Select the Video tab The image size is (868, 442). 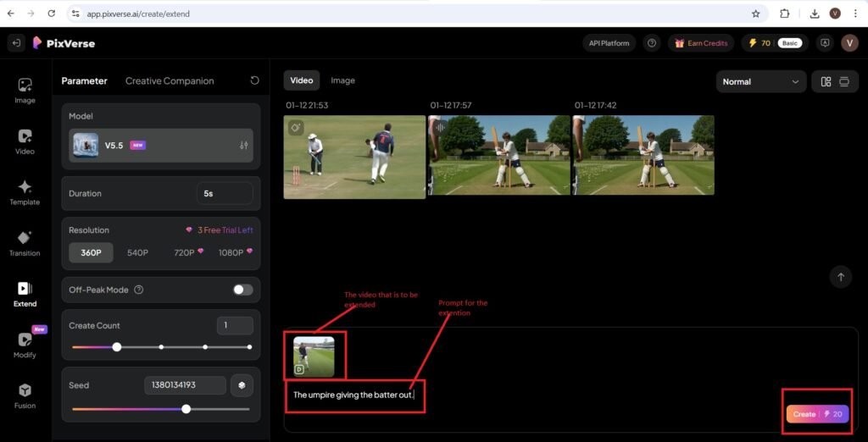302,80
